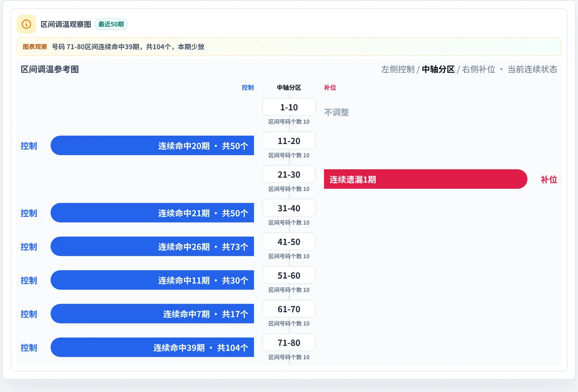Image resolution: width=578 pixels, height=392 pixels.
Task: Select the 51-60 range box
Action: pos(289,275)
